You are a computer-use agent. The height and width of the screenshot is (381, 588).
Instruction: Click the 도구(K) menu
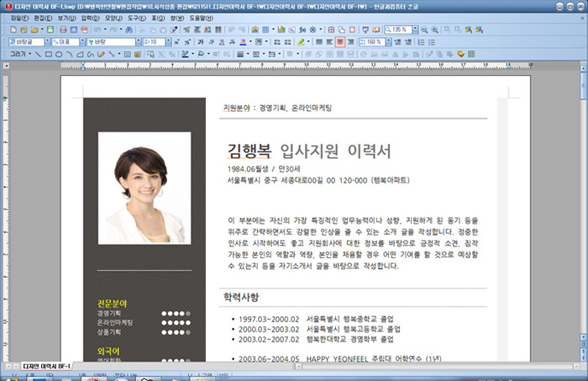click(137, 18)
